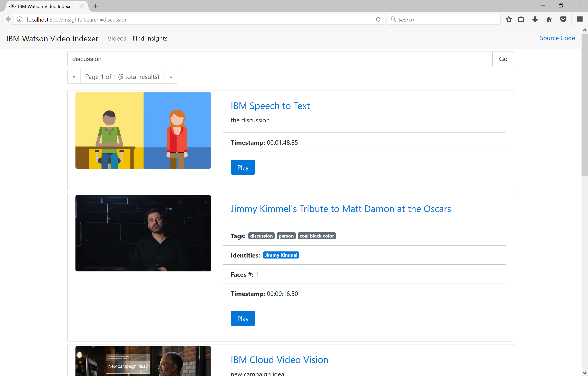Open the hamburger menu icon
Screen dimensions: 588x376
click(579, 19)
